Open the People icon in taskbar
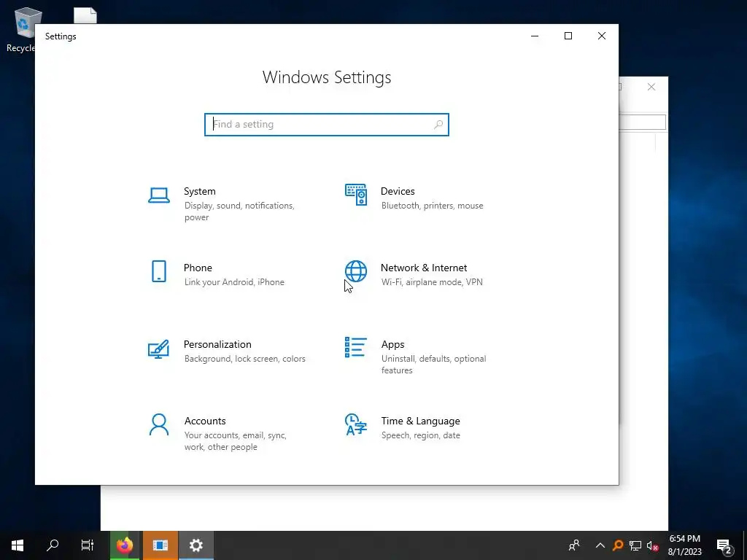747x560 pixels. pyautogui.click(x=574, y=545)
